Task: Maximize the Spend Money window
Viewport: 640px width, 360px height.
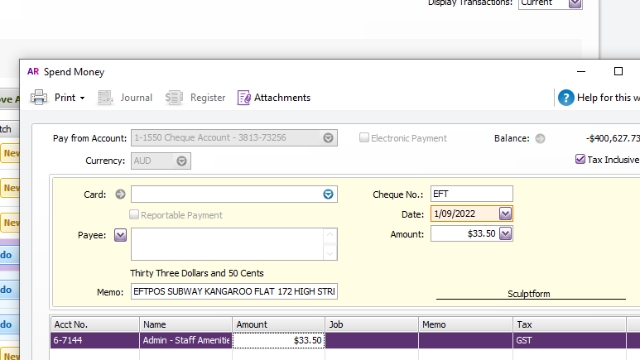Action: (x=618, y=71)
